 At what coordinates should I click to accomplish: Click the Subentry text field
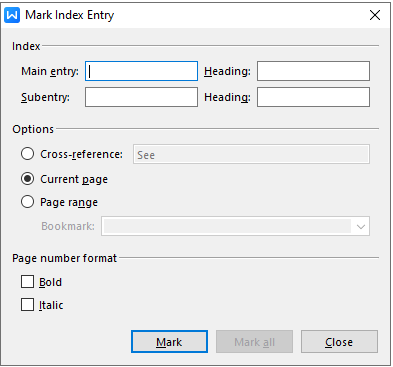[141, 97]
